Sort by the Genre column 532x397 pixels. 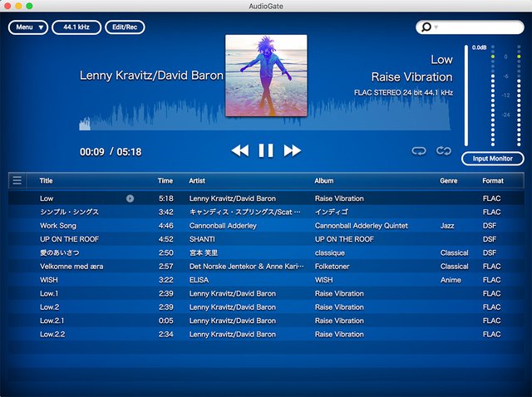pyautogui.click(x=449, y=181)
